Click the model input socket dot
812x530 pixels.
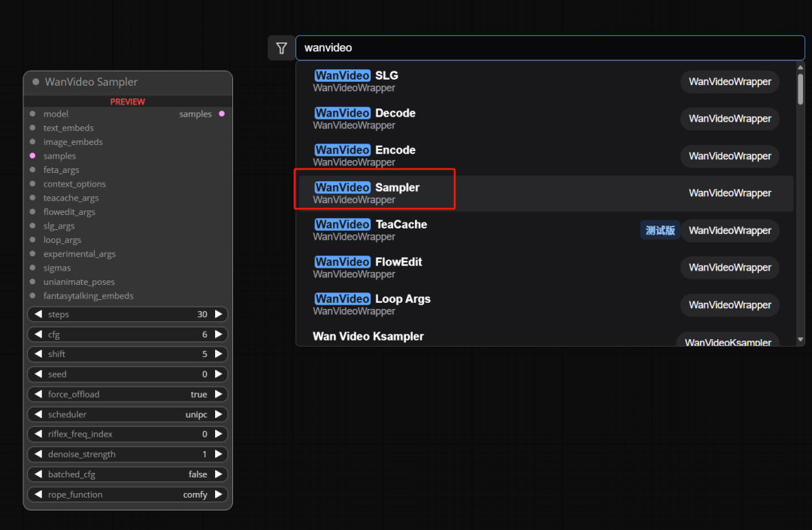tap(32, 114)
